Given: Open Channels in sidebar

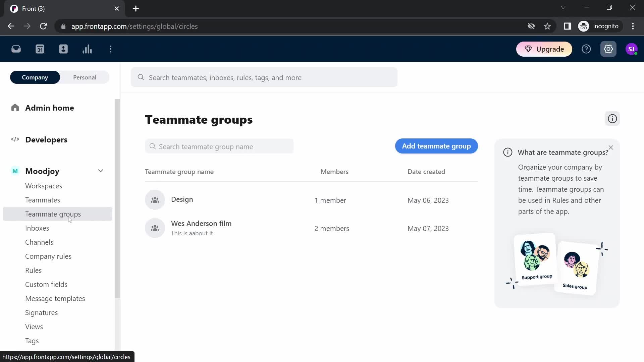Looking at the screenshot, I should tap(39, 242).
